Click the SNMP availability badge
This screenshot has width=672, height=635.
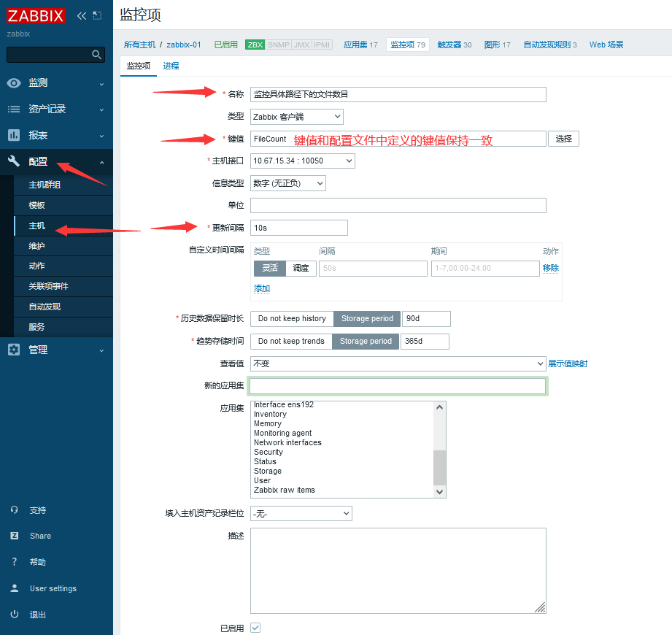pos(278,45)
